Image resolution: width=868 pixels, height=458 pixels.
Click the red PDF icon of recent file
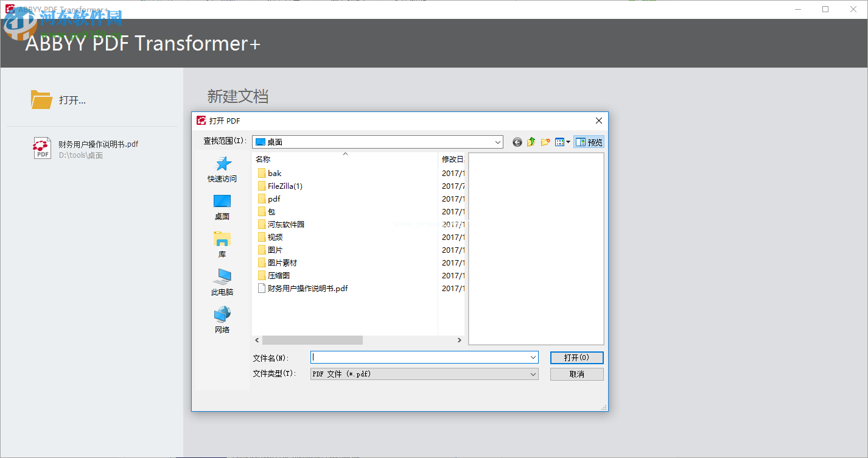pos(42,149)
